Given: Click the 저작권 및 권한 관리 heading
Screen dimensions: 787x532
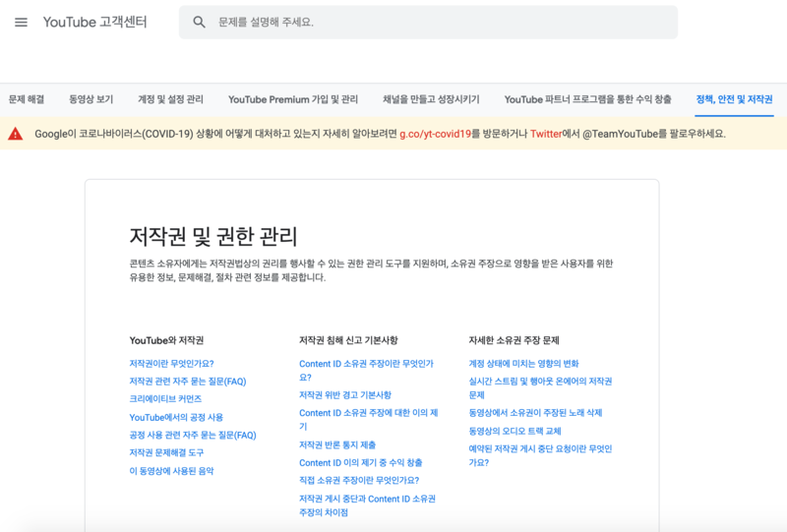Looking at the screenshot, I should [x=213, y=236].
